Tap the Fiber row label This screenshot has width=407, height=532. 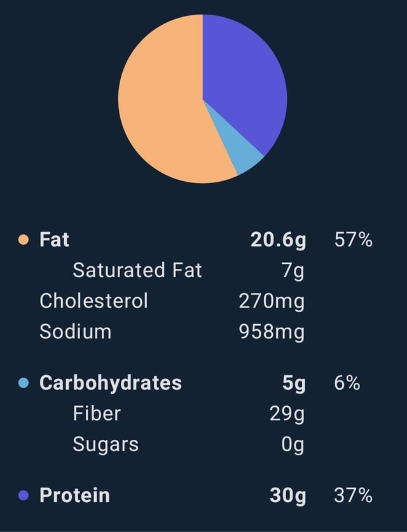[97, 413]
